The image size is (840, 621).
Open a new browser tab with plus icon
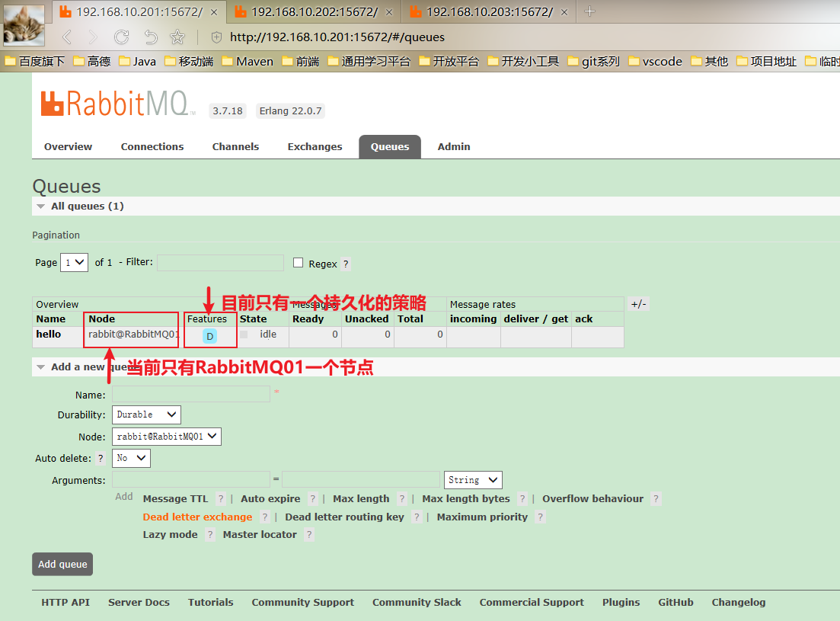[589, 11]
